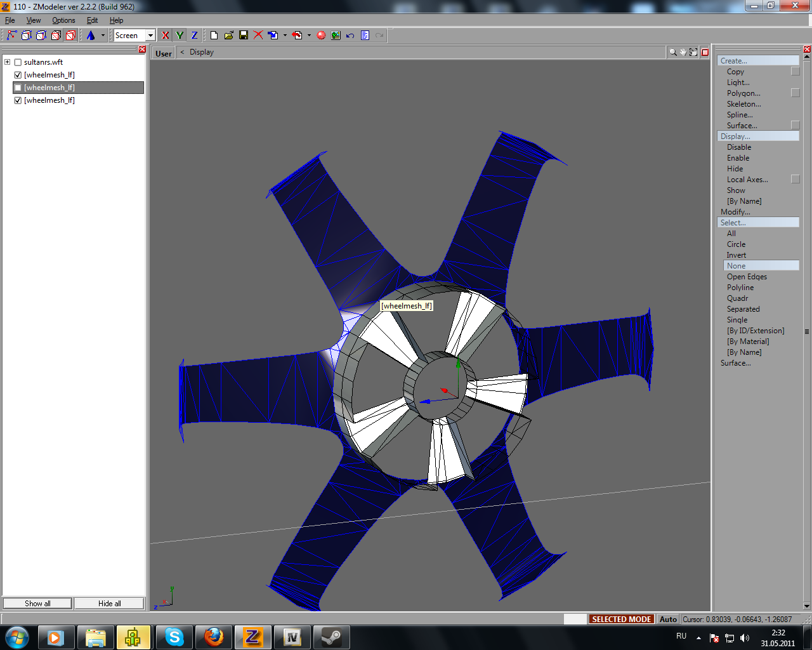Toggle the Copy options box
Viewport: 812px width, 650px height.
[796, 72]
